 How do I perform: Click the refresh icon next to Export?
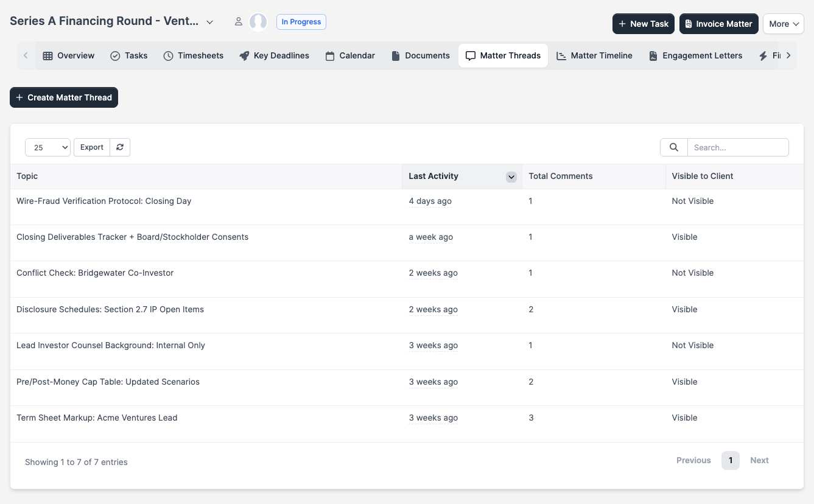[x=120, y=147]
